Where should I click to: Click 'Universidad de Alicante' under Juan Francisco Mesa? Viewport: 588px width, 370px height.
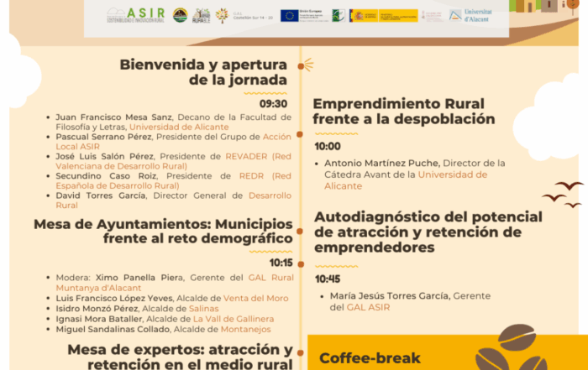pos(179,127)
